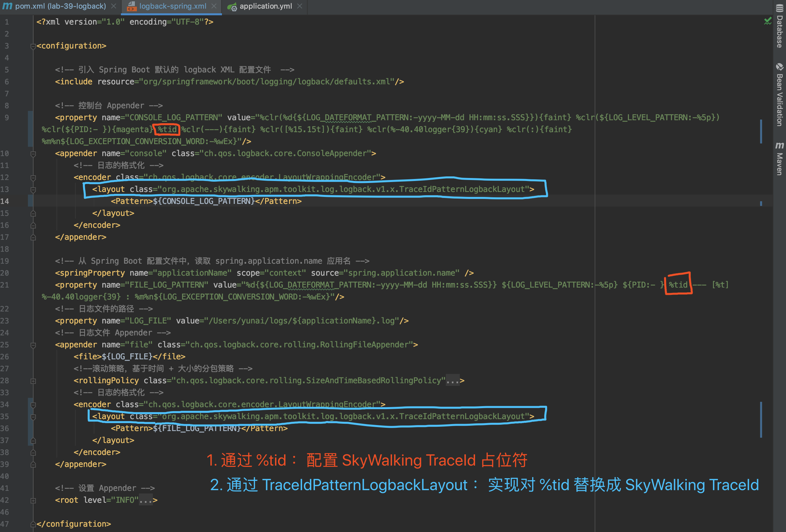Collapse the file appender on line 25
Screen dimensions: 786x532
coord(33,345)
